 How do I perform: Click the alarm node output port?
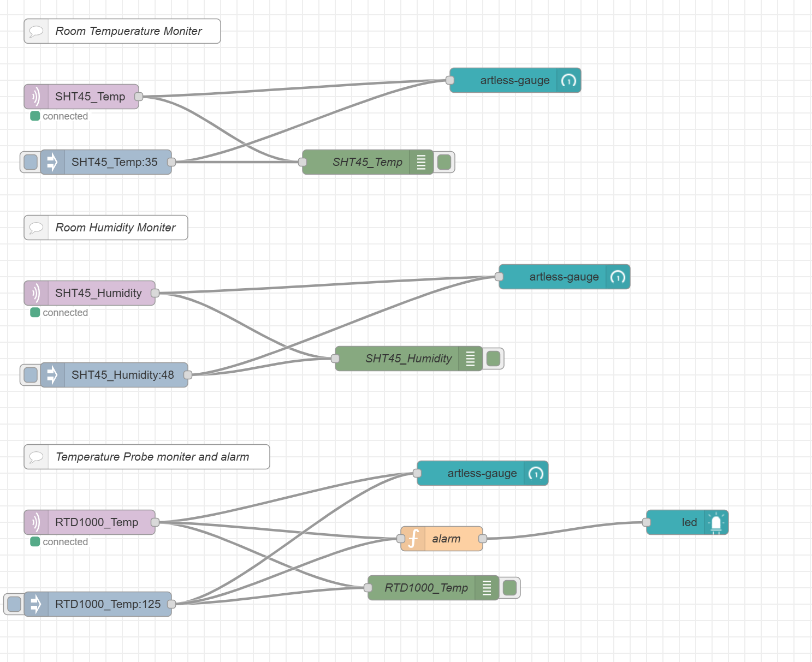483,539
